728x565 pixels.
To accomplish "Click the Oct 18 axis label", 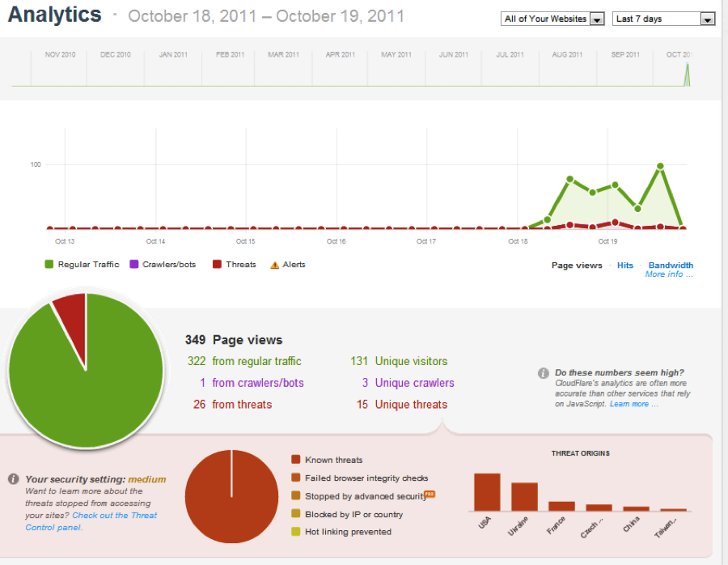I will [x=518, y=241].
